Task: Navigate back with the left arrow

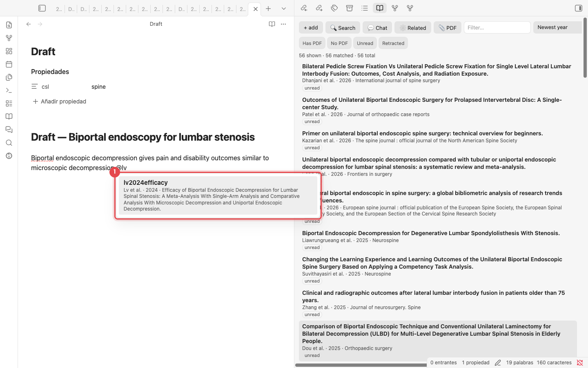Action: click(x=29, y=24)
